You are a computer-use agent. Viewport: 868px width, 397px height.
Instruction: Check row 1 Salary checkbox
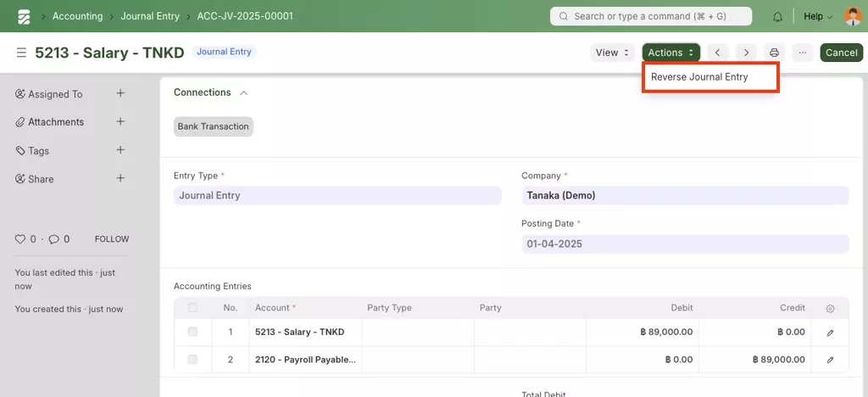point(192,332)
